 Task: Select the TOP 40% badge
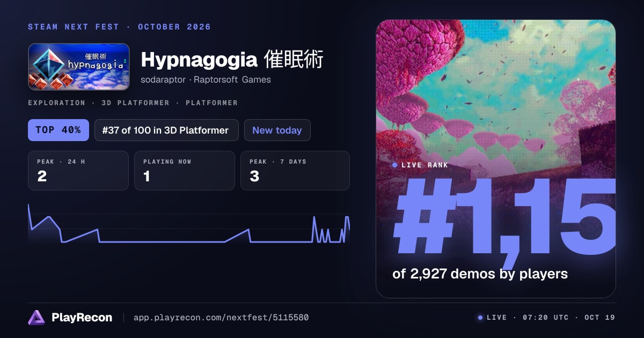(x=58, y=130)
